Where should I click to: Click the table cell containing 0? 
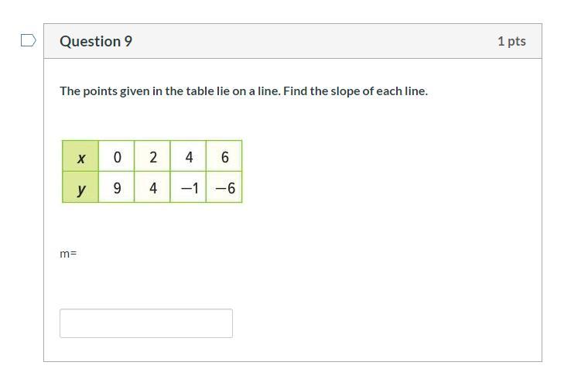coord(117,158)
